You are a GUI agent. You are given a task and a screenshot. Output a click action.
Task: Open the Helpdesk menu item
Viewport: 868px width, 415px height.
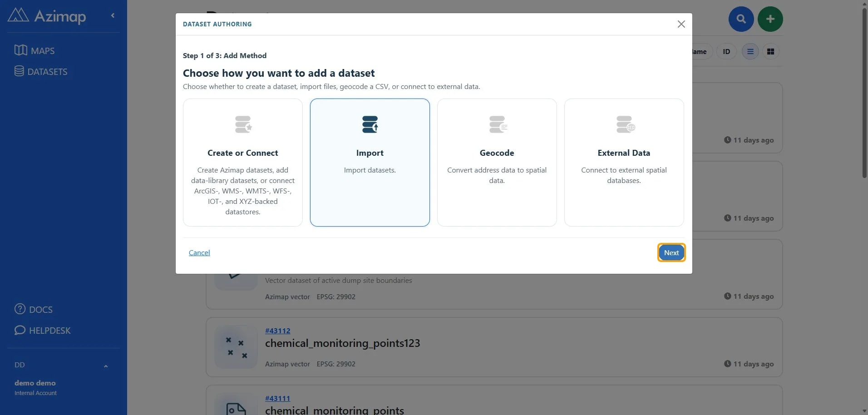click(43, 330)
